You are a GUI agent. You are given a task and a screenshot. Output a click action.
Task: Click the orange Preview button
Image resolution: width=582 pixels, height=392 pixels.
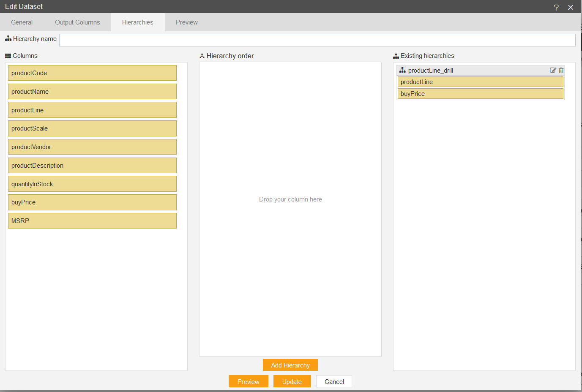249,381
